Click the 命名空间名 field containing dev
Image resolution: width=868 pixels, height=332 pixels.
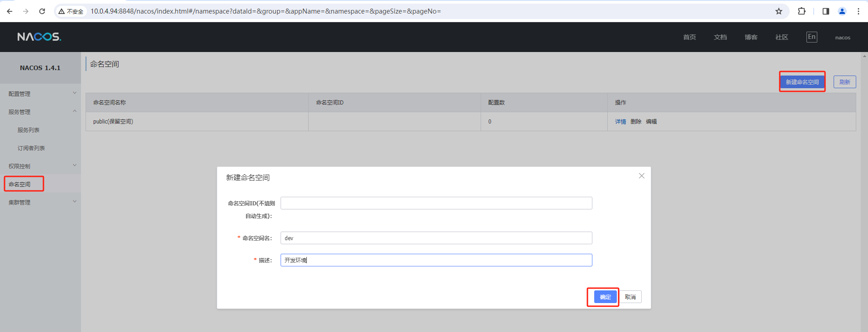pyautogui.click(x=436, y=238)
